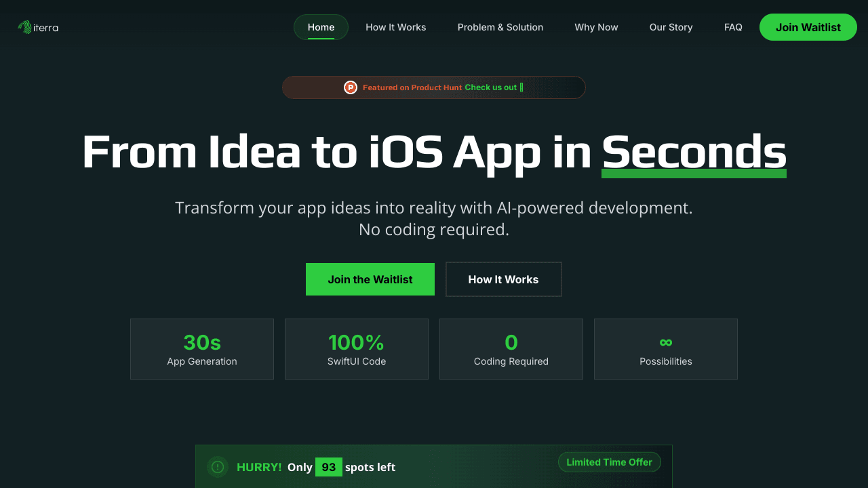Select "Home" in the navigation bar
The height and width of the screenshot is (488, 868).
point(321,27)
